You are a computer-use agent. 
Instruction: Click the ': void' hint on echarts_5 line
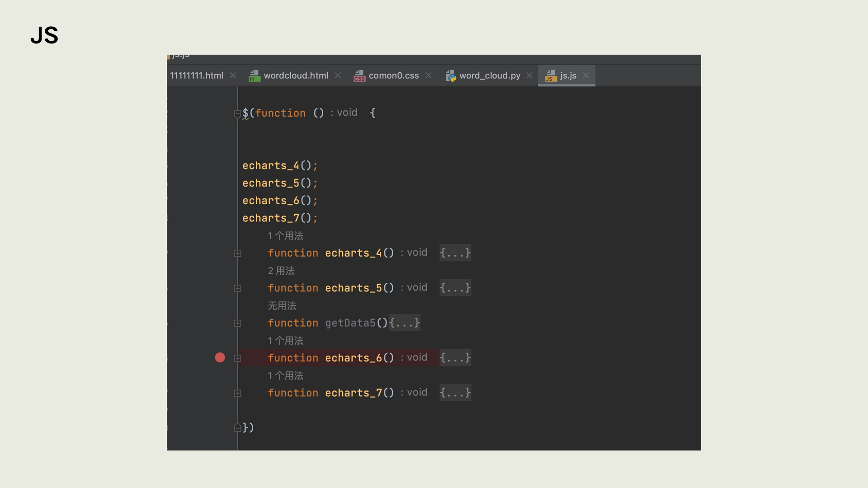click(414, 287)
